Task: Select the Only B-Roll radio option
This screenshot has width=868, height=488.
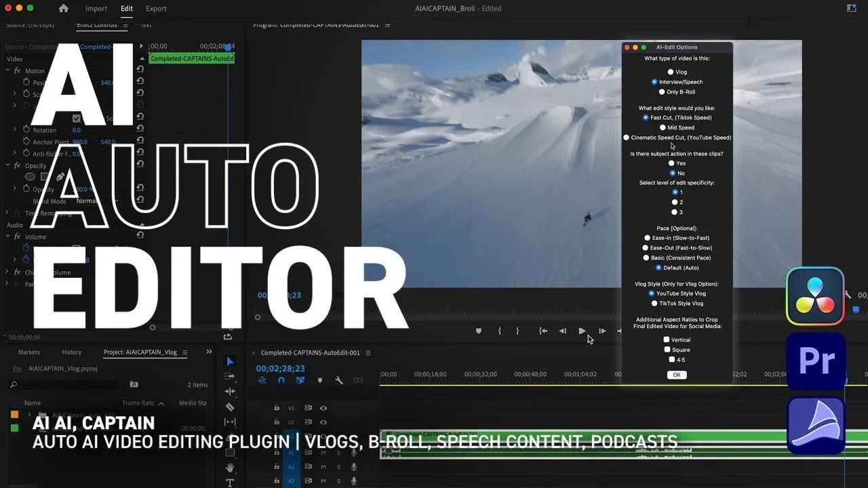Action: 662,91
